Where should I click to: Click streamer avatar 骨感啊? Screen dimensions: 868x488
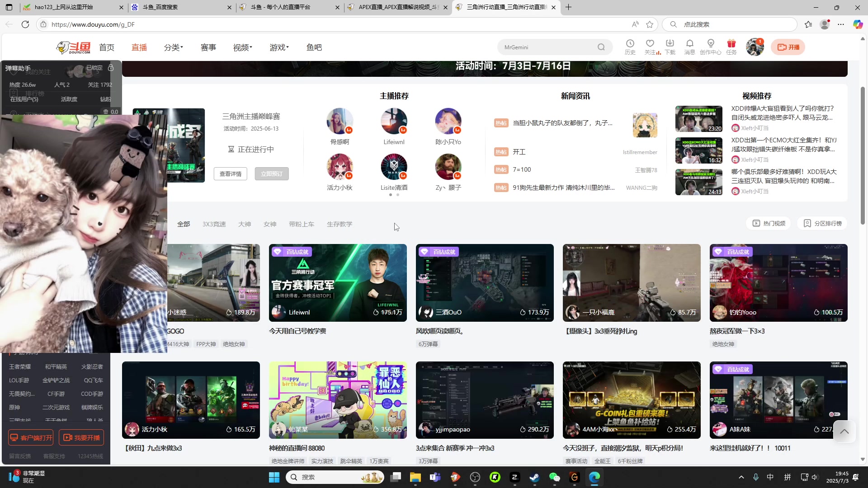click(340, 121)
